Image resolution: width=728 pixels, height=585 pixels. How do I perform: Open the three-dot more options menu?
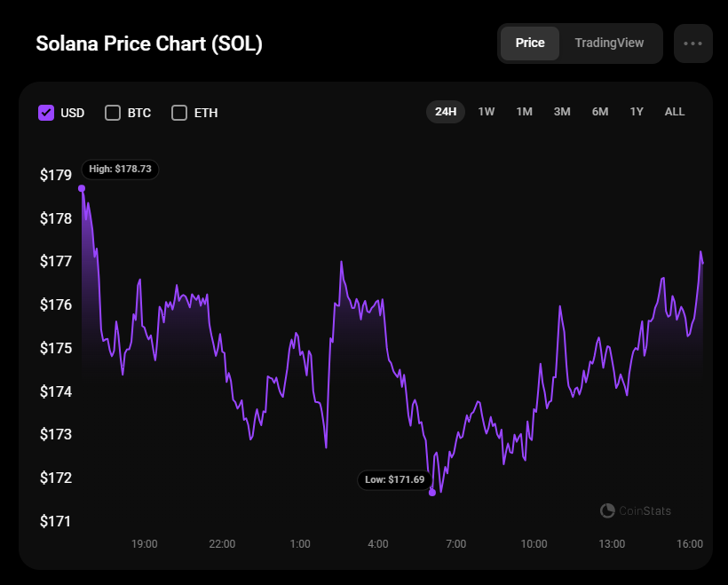692,43
